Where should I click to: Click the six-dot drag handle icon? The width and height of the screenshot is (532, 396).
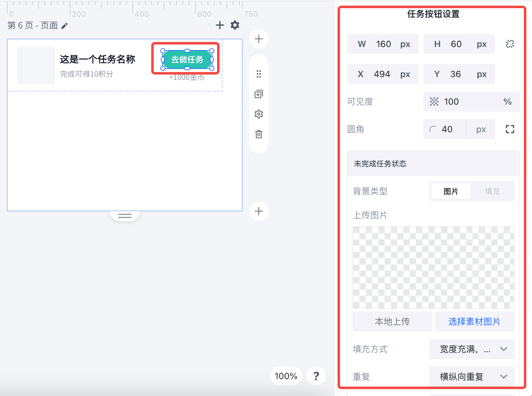259,74
